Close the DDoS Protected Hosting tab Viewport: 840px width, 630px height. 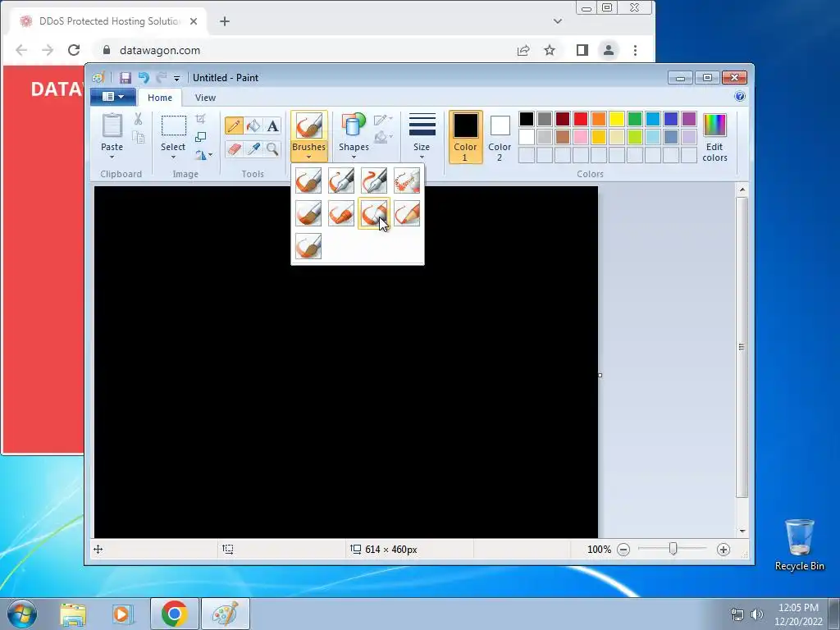(x=194, y=21)
